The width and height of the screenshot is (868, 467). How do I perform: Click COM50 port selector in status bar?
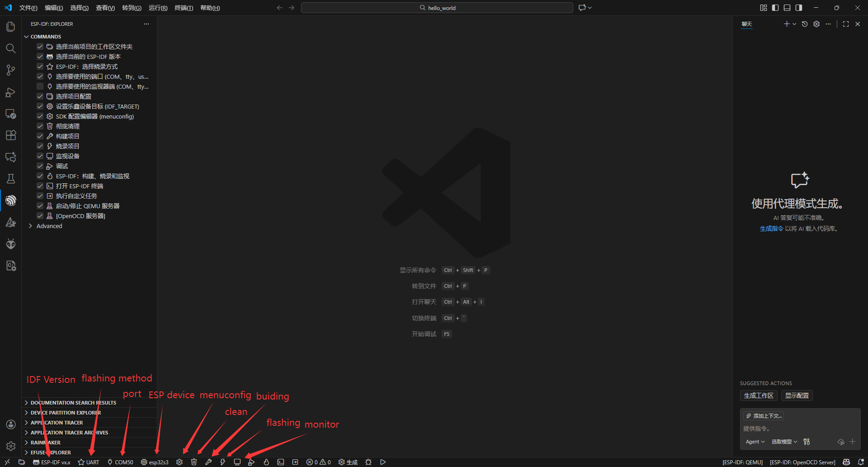click(x=120, y=462)
